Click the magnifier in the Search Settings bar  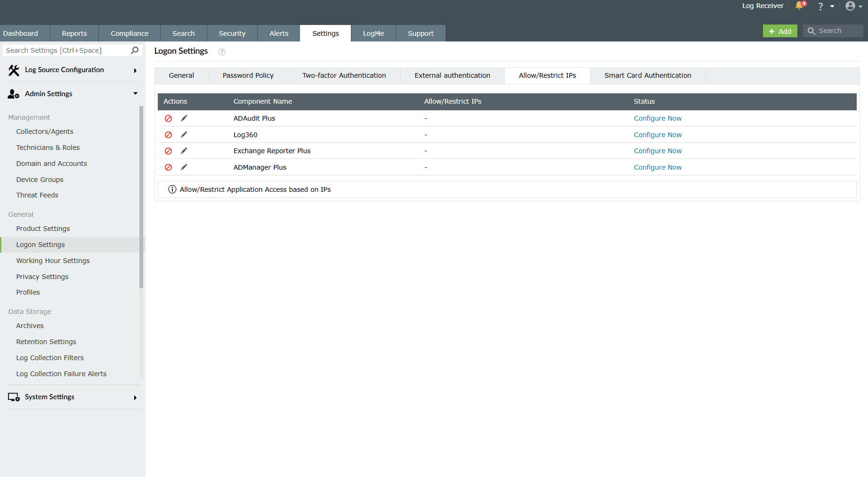[134, 50]
